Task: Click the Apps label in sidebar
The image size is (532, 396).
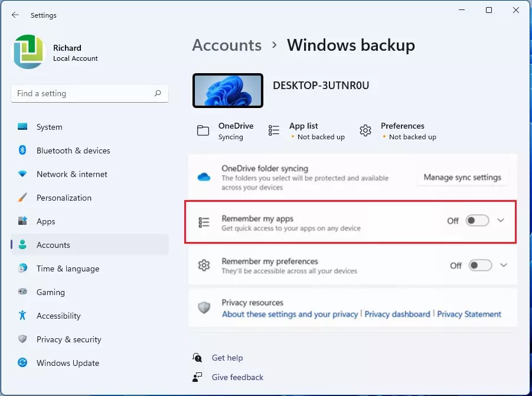Action: coord(46,221)
